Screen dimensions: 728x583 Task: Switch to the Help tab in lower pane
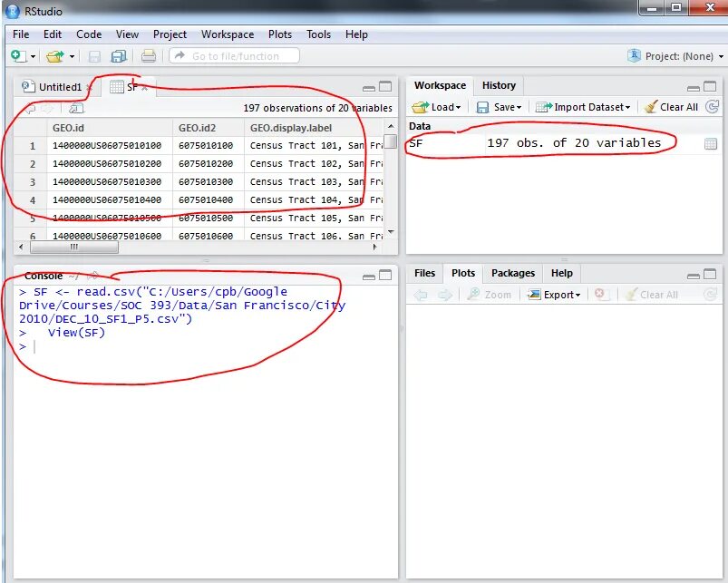562,273
